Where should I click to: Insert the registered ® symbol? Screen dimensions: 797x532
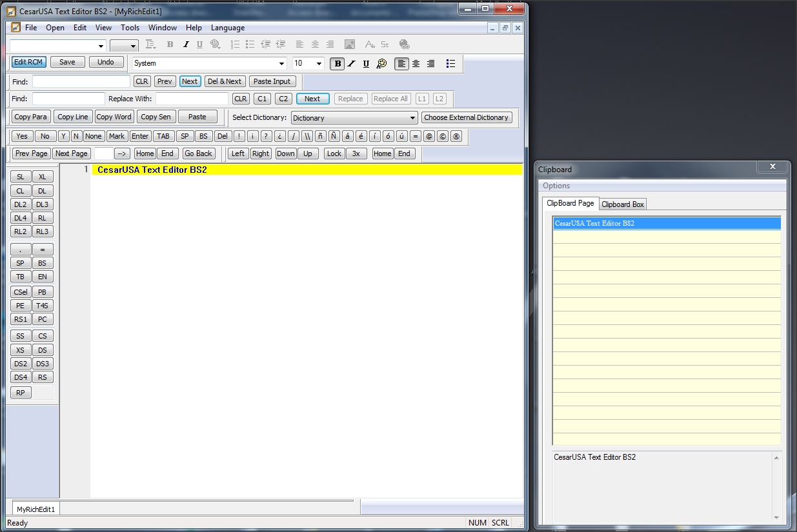coord(456,136)
